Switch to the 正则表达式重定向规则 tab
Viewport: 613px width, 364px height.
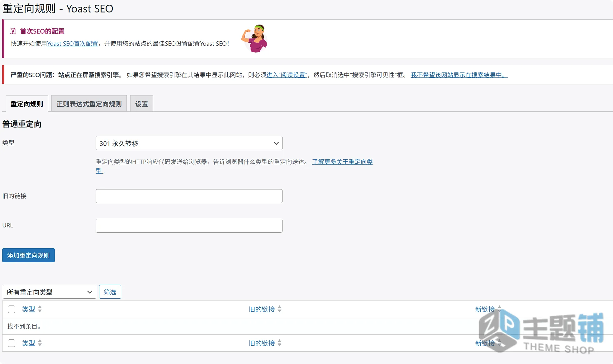click(89, 104)
